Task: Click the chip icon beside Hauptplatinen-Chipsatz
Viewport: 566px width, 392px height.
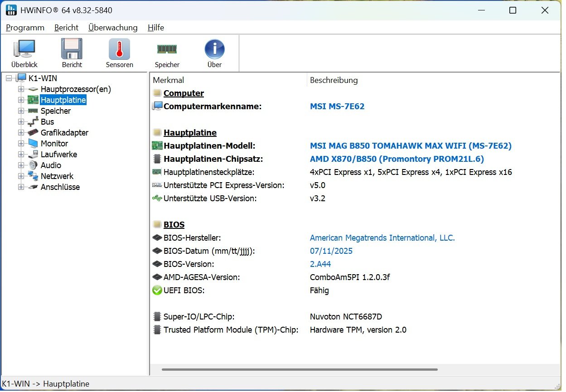Action: coord(157,159)
